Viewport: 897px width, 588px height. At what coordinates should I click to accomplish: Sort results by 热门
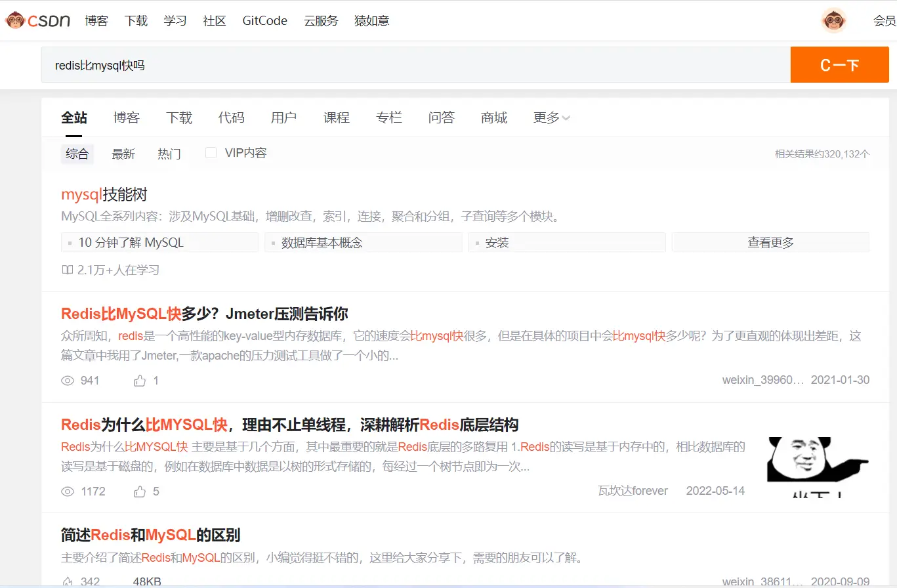tap(169, 154)
